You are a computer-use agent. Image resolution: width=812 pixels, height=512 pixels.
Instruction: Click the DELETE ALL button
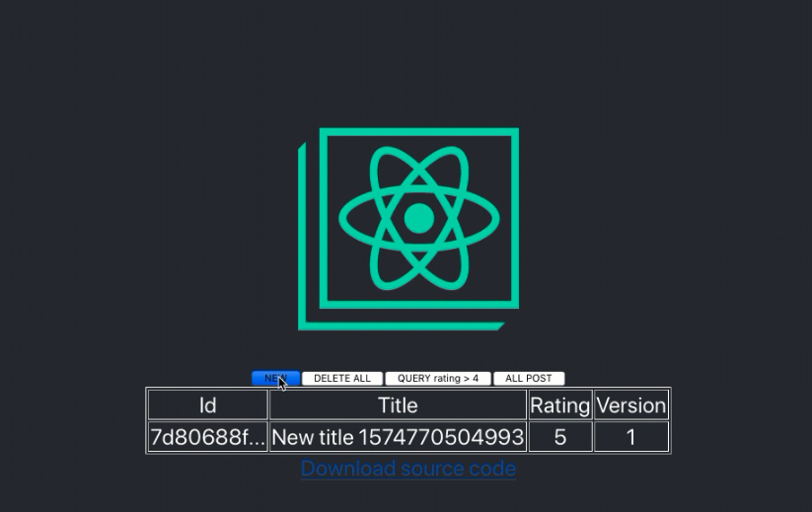pos(342,379)
